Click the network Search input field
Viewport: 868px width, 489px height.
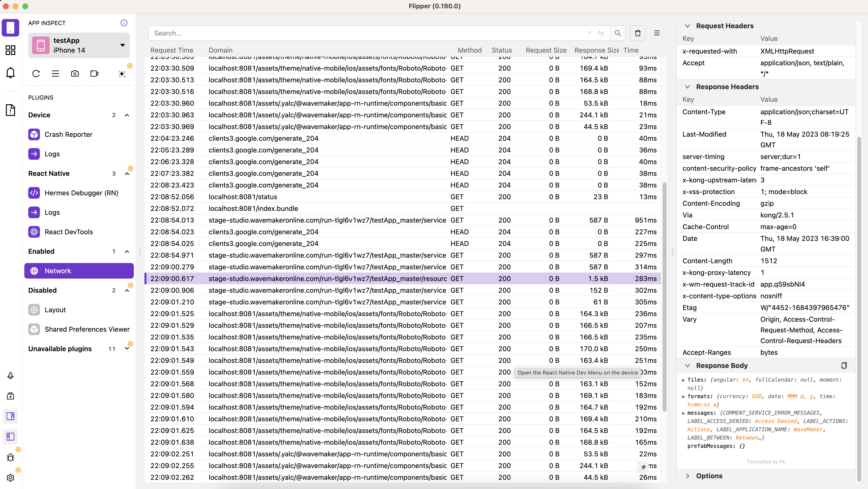[x=367, y=33]
